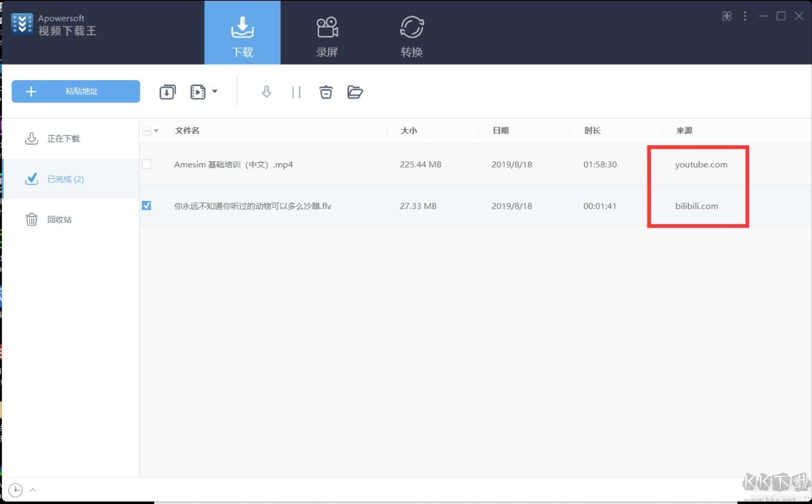This screenshot has height=504, width=812.
Task: Maximize the video downloader window
Action: coord(781,16)
